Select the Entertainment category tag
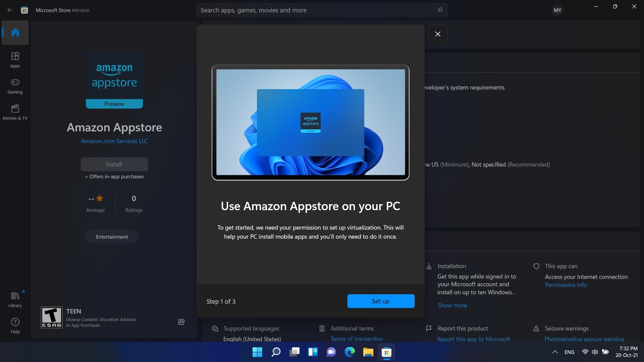644x362 pixels. pos(112,237)
